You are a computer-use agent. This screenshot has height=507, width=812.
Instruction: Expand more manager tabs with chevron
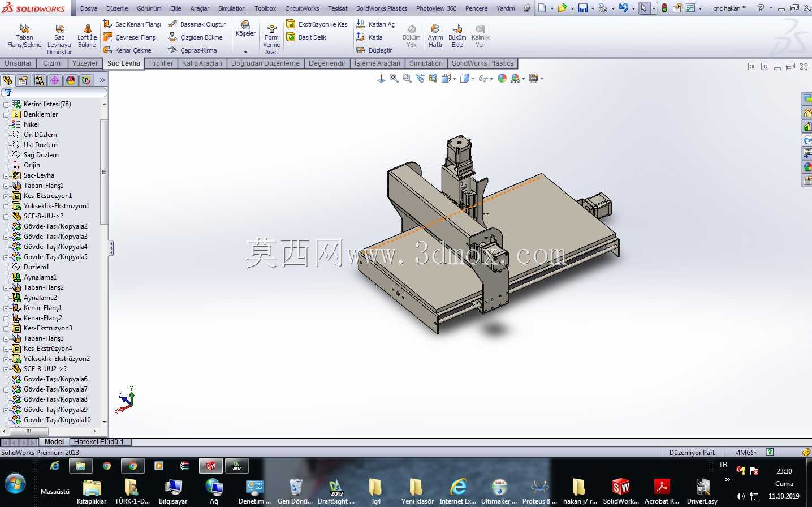(102, 80)
